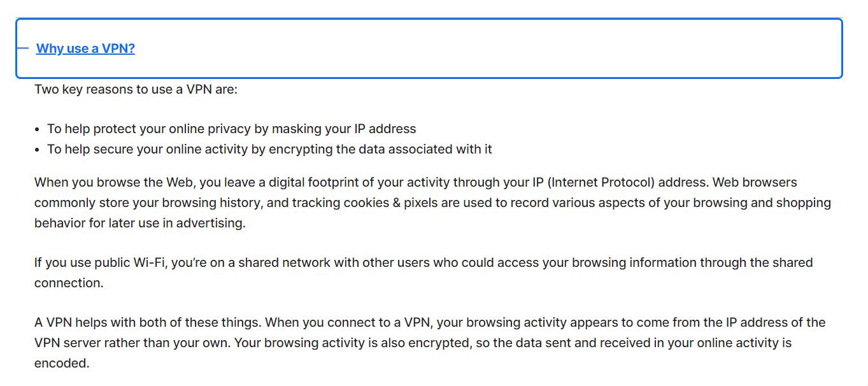Click the paragraph starting "When you browse the Web"
The image size is (868, 386).
(432, 203)
